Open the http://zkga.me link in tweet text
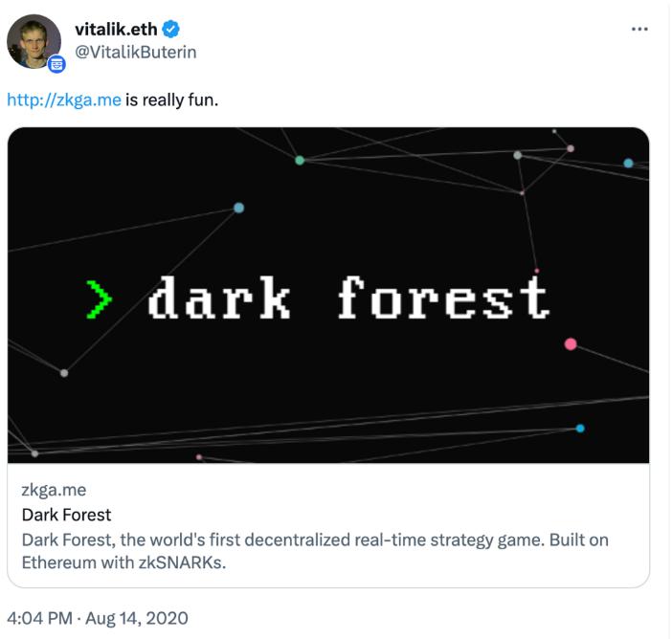 [64, 99]
